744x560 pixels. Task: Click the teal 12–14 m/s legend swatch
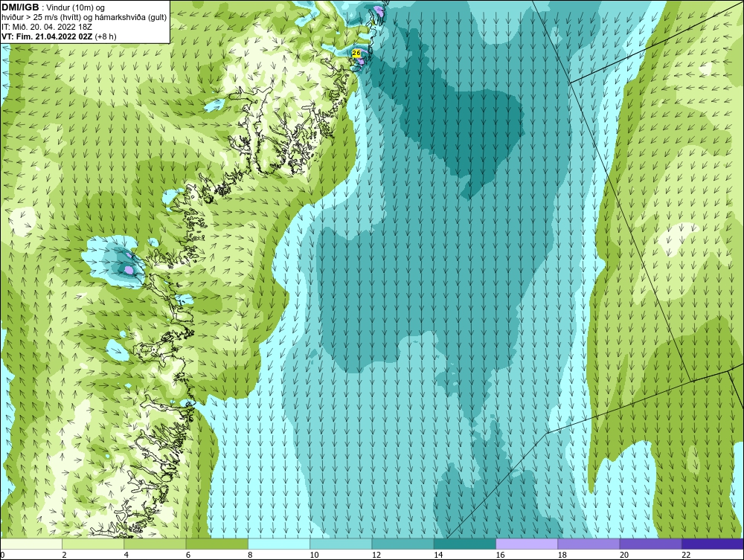click(403, 544)
